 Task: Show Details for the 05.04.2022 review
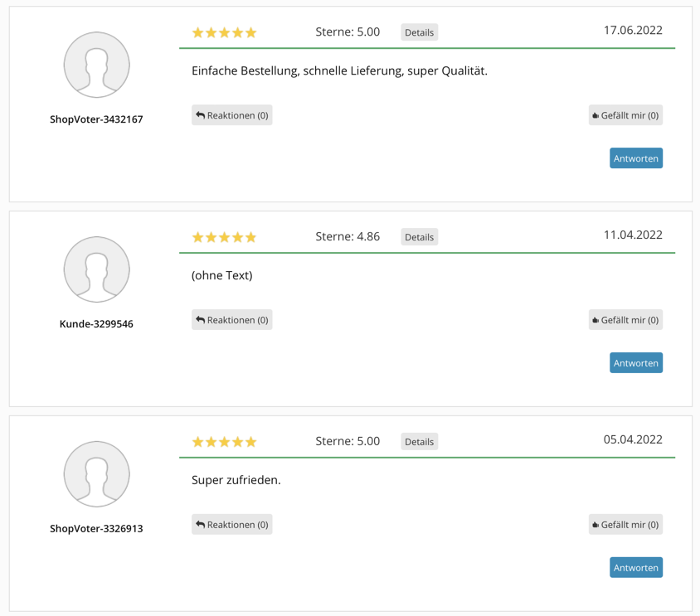pyautogui.click(x=419, y=442)
